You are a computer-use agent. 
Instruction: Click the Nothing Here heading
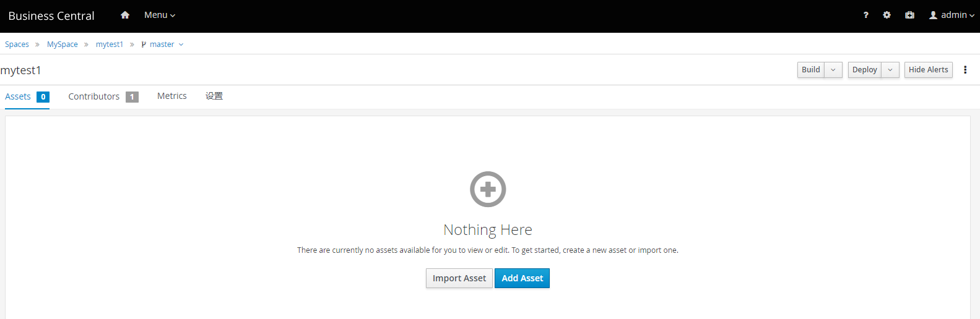point(488,230)
